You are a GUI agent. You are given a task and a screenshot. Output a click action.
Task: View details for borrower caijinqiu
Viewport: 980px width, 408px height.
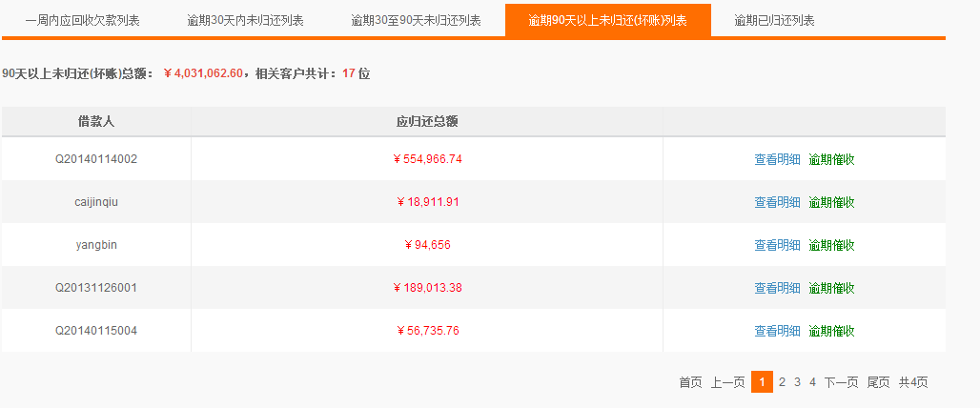pos(777,202)
